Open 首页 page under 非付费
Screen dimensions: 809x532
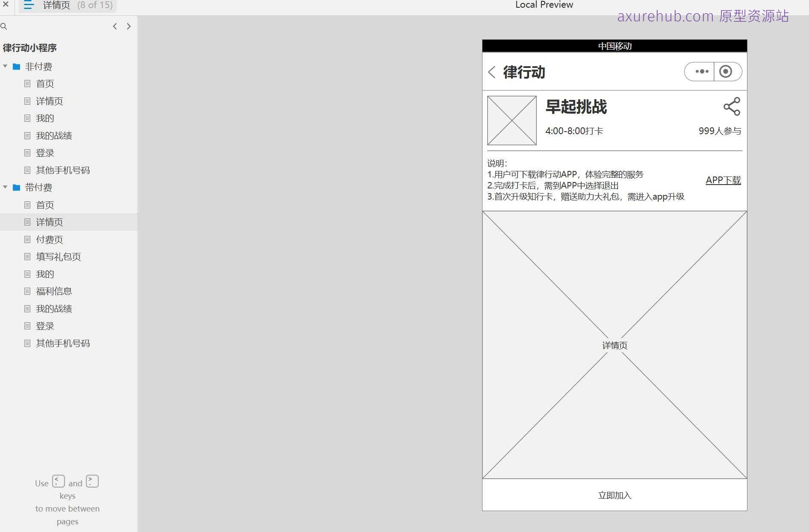coord(45,84)
